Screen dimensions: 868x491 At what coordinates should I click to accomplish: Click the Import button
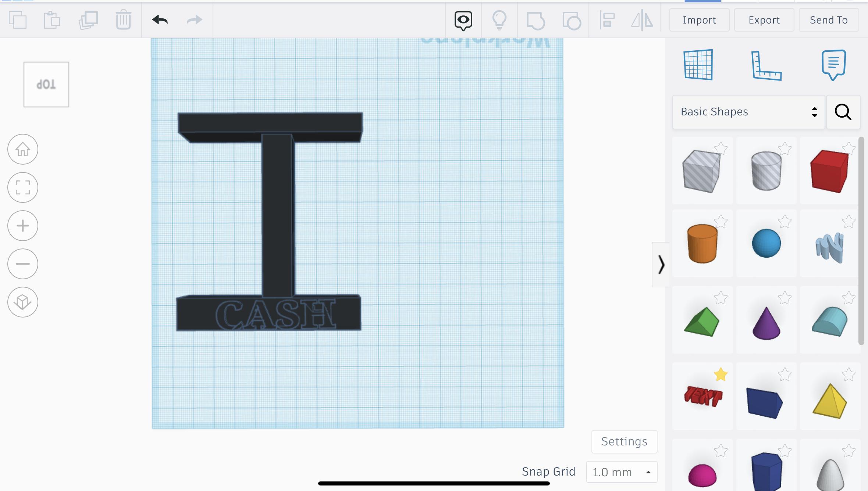click(x=699, y=20)
